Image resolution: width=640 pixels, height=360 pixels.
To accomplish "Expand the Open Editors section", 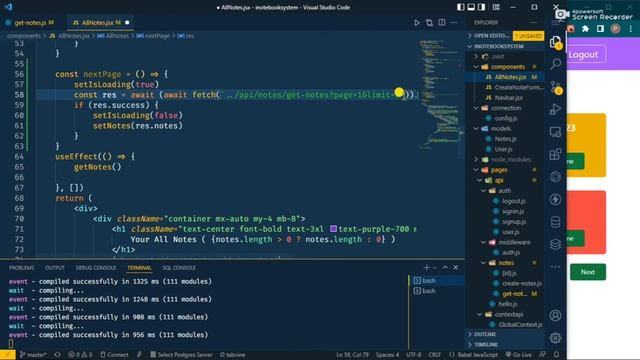I will point(488,36).
